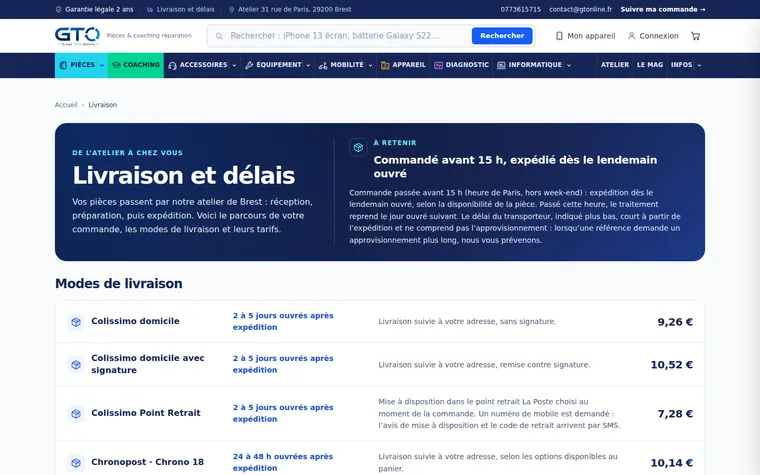Click the Coaching menu icon
This screenshot has width=760, height=475.
tap(116, 65)
